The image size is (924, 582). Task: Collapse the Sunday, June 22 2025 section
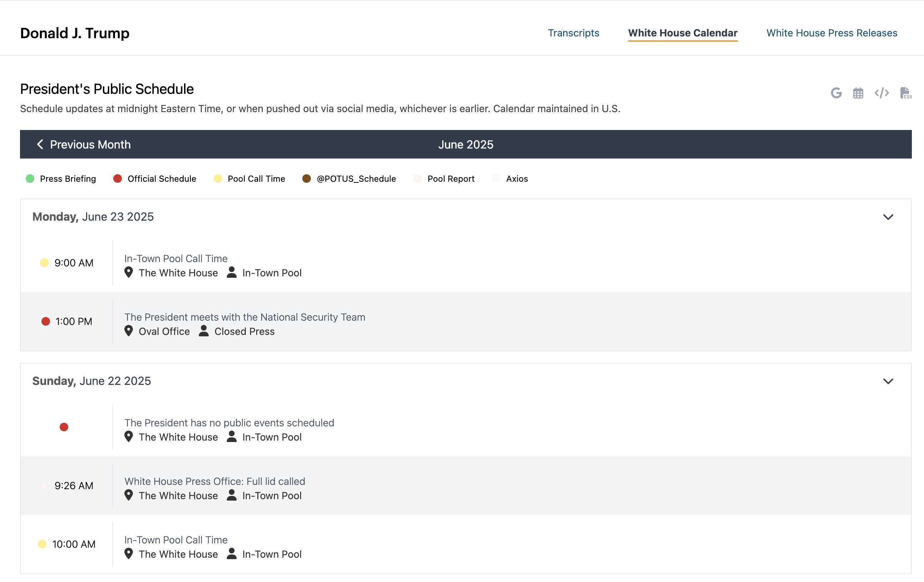click(888, 381)
